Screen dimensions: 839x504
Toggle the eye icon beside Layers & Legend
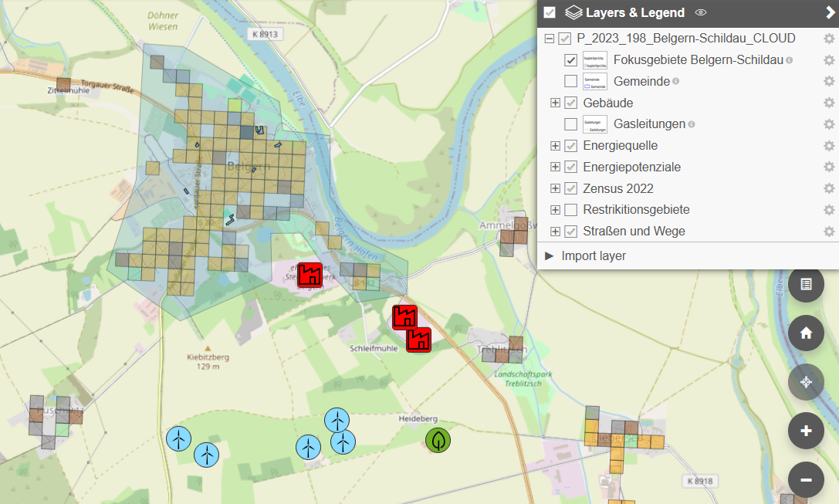pyautogui.click(x=700, y=12)
